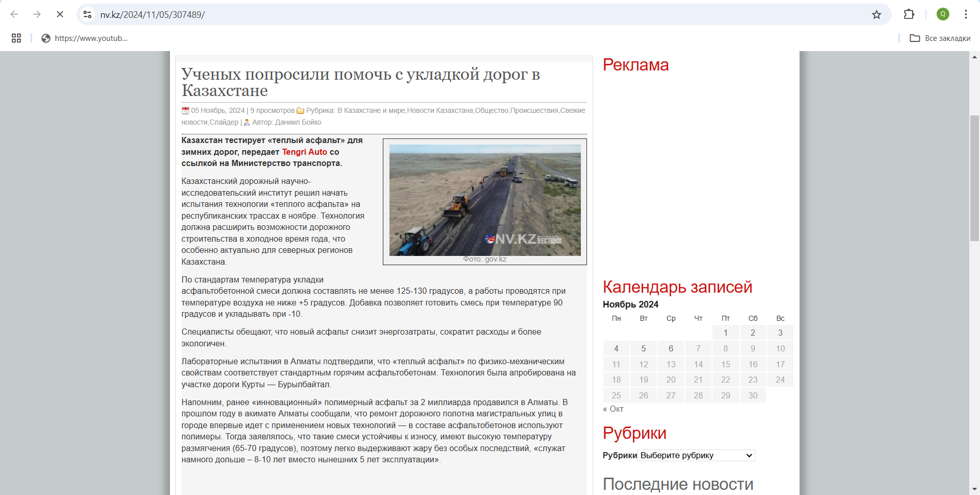Expand the 'Выберите рубрику' dropdown

pos(696,455)
